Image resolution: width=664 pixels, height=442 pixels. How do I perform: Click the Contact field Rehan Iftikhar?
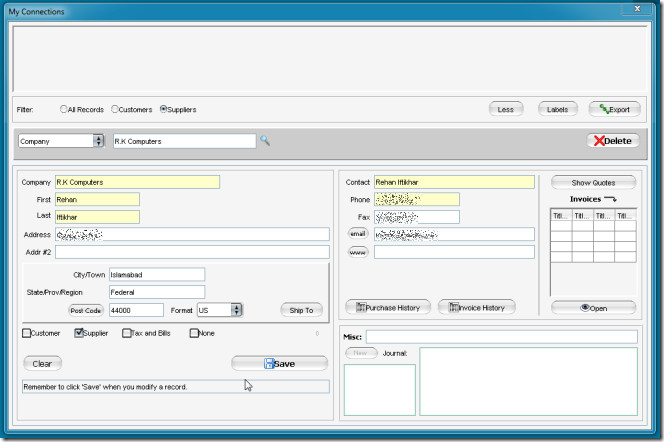454,182
